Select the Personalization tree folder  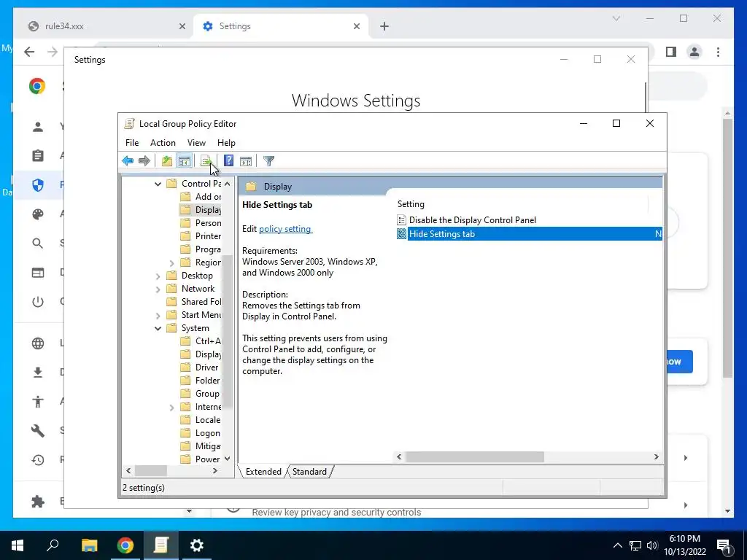click(201, 223)
